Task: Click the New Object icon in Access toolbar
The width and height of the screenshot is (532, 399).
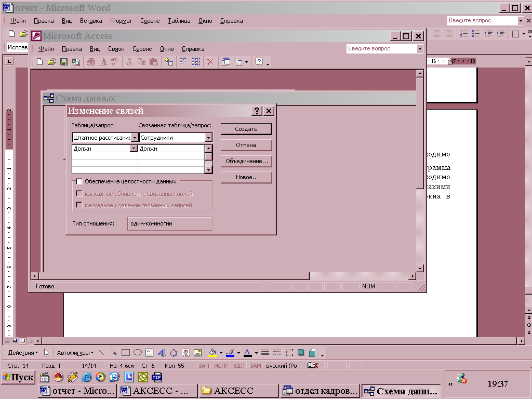Action: (238, 62)
